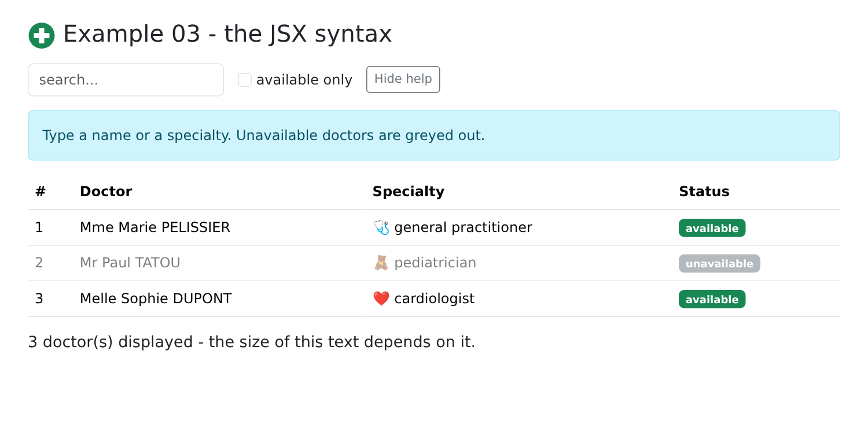The width and height of the screenshot is (868, 434).
Task: Click the stethoscope icon for general practitioner
Action: 381,227
